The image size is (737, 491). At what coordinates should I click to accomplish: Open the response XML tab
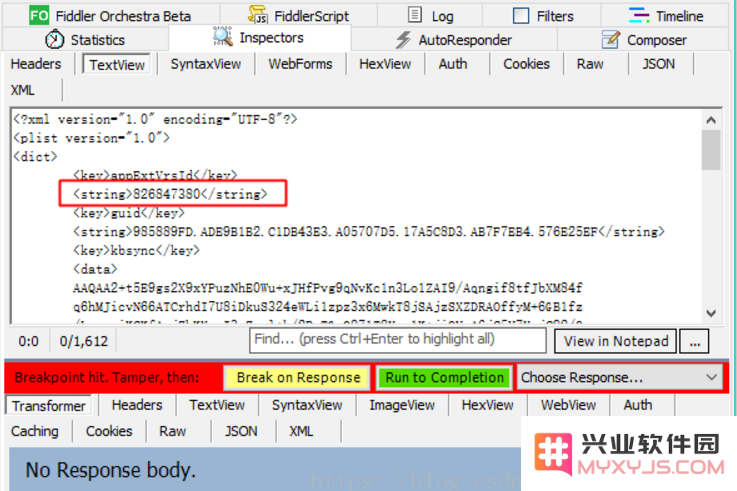(301, 431)
